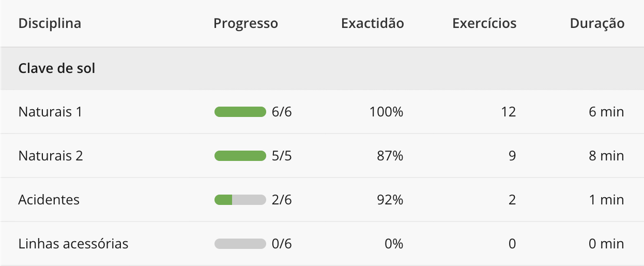Click the Naturais 1 full progress bar
The height and width of the screenshot is (266, 644).
coord(240,112)
